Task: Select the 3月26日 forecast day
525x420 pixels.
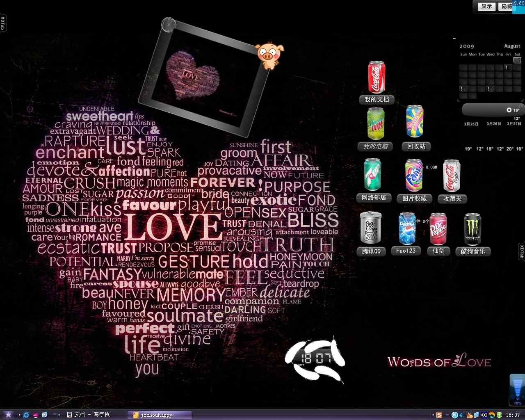Action: coord(494,124)
